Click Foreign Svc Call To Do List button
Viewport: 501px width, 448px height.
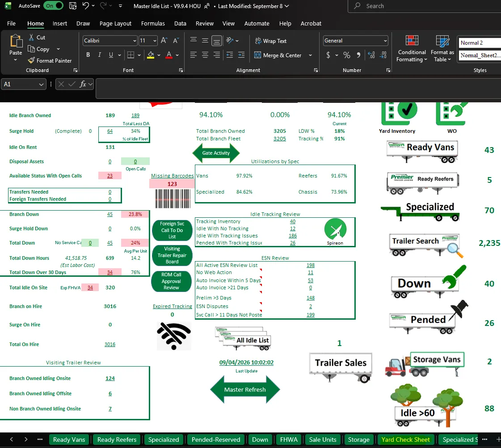coord(172,230)
